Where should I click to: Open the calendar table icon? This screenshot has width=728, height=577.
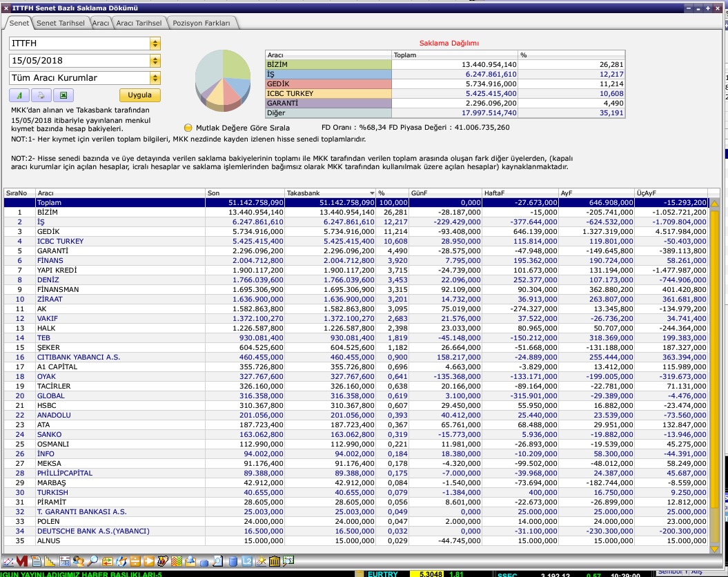[x=65, y=561]
